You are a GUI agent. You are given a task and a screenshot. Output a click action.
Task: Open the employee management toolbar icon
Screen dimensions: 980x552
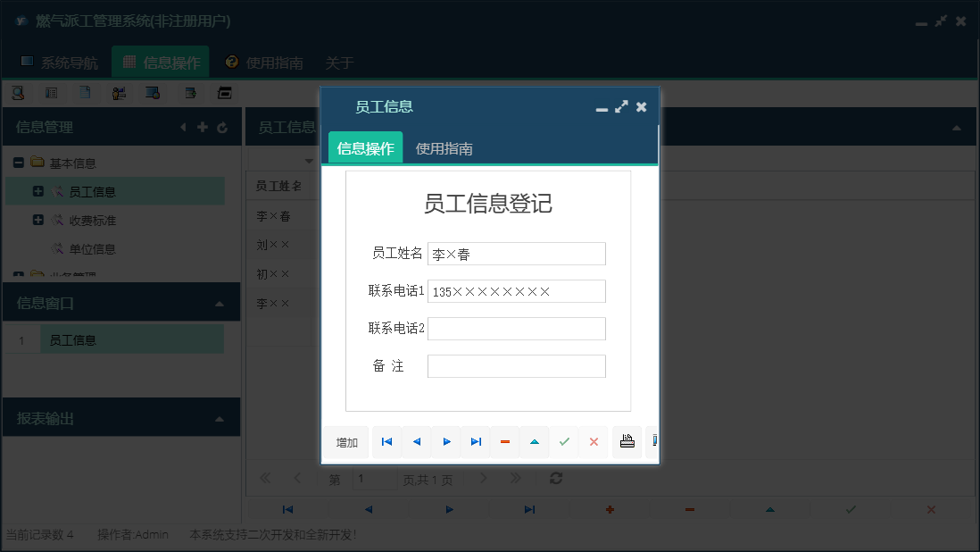click(119, 92)
